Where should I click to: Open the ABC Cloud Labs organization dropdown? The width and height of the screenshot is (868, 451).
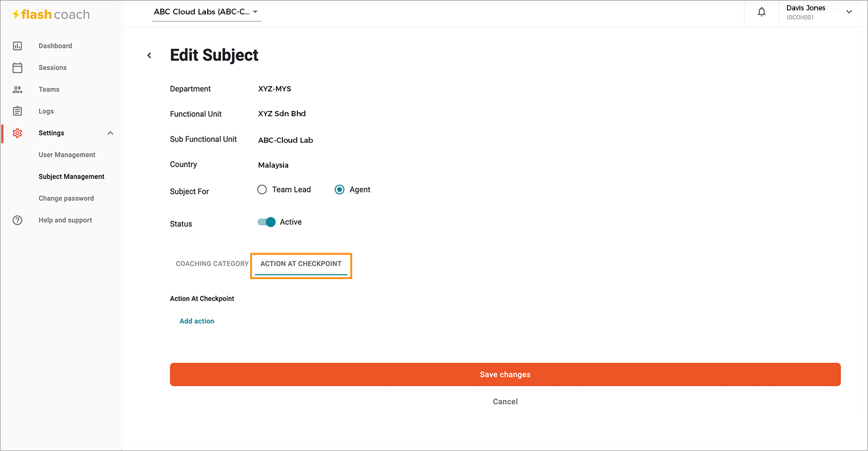(x=206, y=12)
